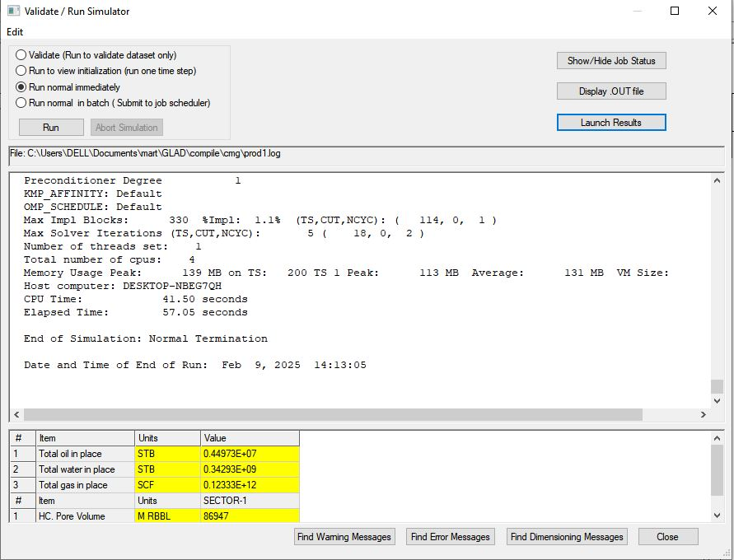The height and width of the screenshot is (560, 734).
Task: Click the Validate / Run Simulator title icon
Action: [x=13, y=11]
